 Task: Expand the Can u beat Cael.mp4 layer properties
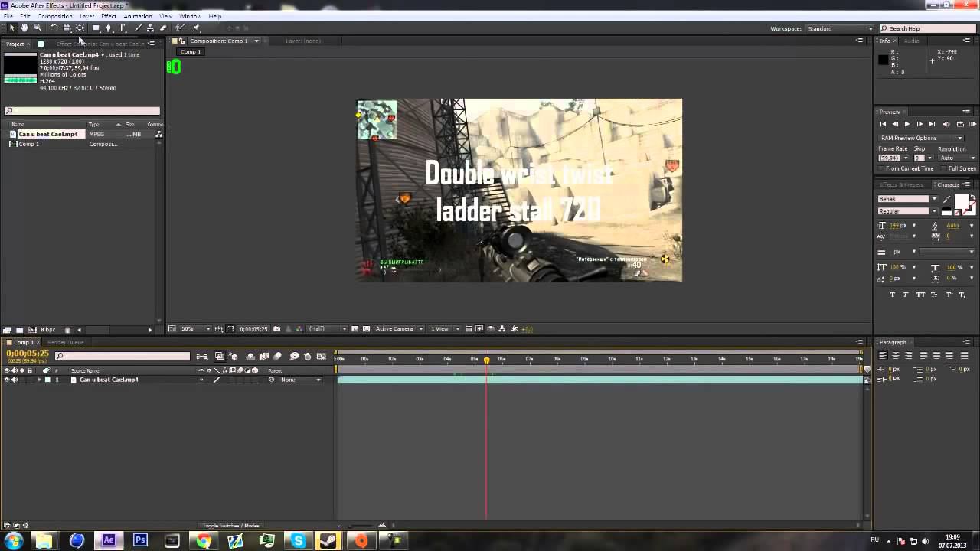(39, 380)
